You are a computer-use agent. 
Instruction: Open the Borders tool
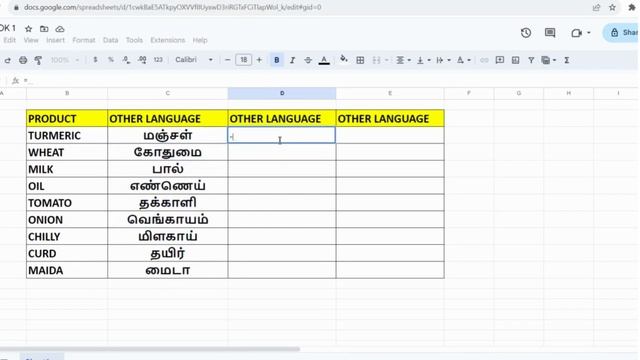(360, 60)
